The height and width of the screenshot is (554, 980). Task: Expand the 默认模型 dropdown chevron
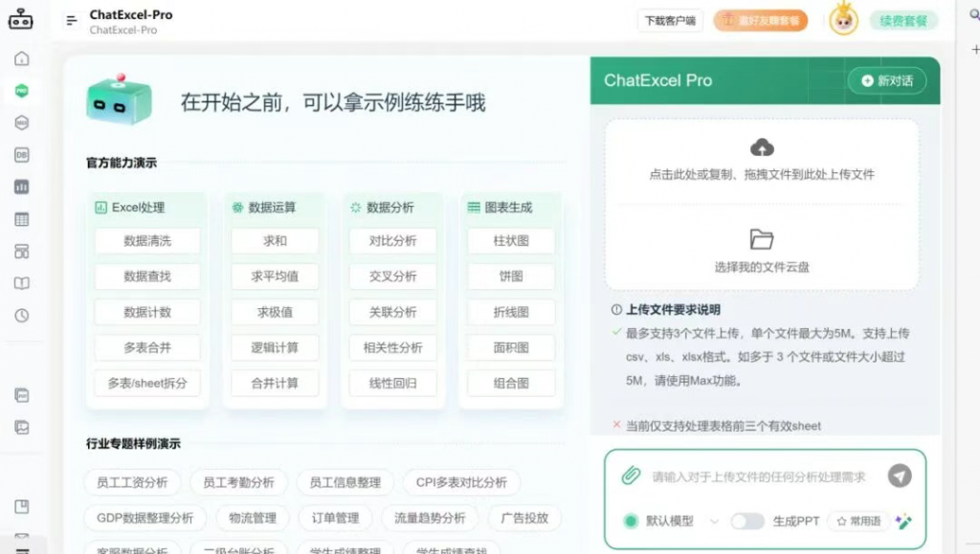(713, 521)
